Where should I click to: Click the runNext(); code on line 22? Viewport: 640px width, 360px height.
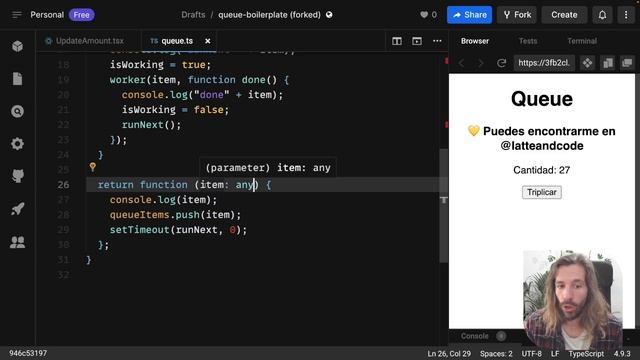click(x=151, y=125)
